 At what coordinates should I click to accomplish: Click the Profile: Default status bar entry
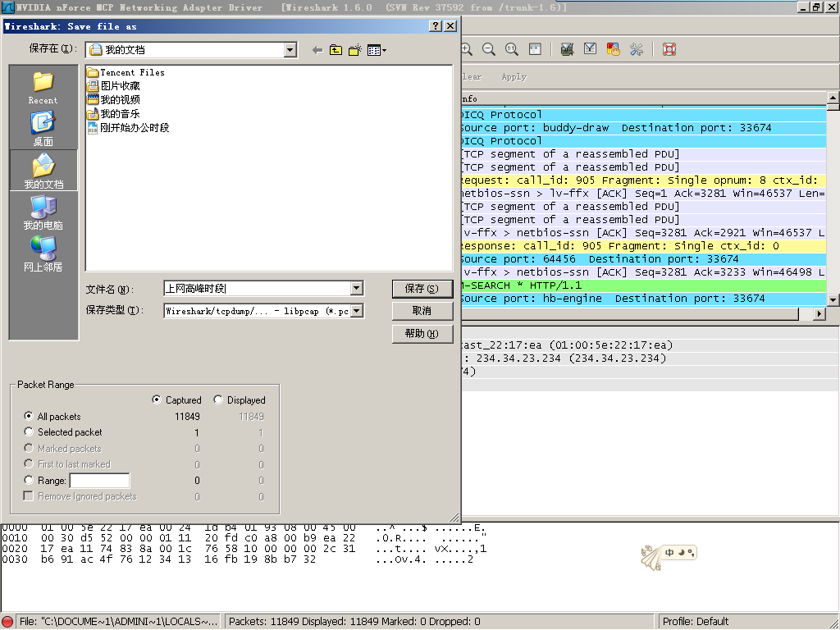[x=696, y=622]
